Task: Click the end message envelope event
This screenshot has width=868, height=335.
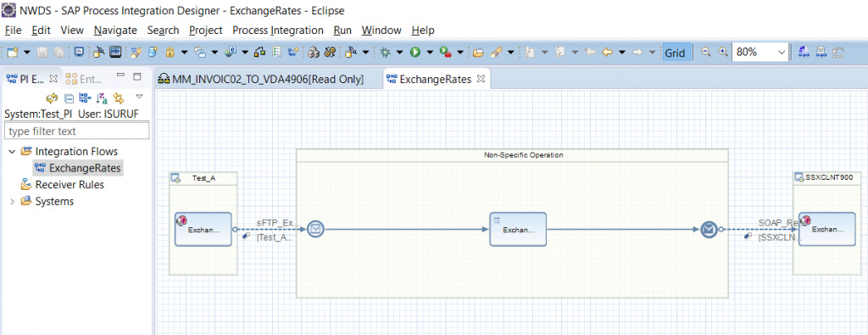Action: click(x=709, y=229)
